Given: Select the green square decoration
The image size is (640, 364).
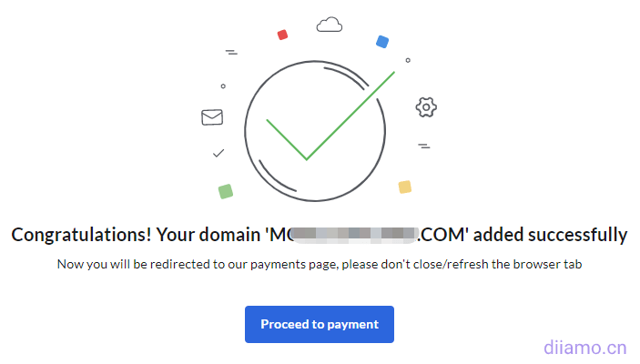Looking at the screenshot, I should click(x=225, y=191).
